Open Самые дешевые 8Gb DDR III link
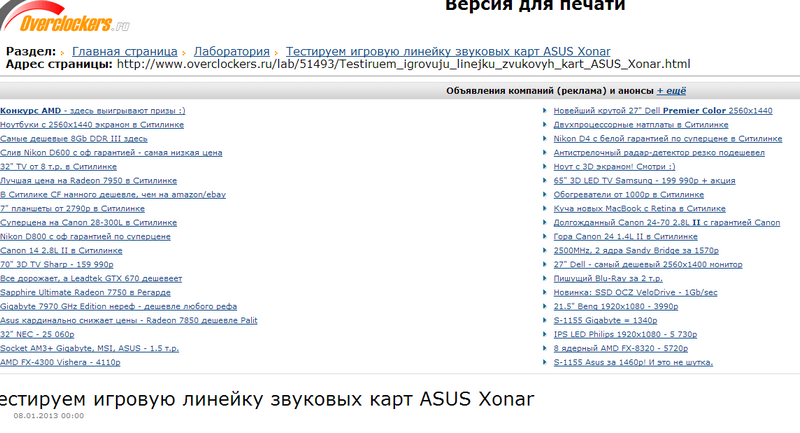 73,139
